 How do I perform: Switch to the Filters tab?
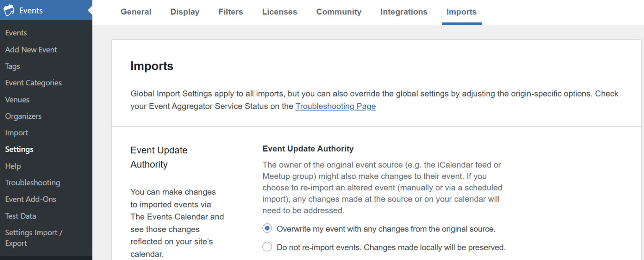click(230, 12)
